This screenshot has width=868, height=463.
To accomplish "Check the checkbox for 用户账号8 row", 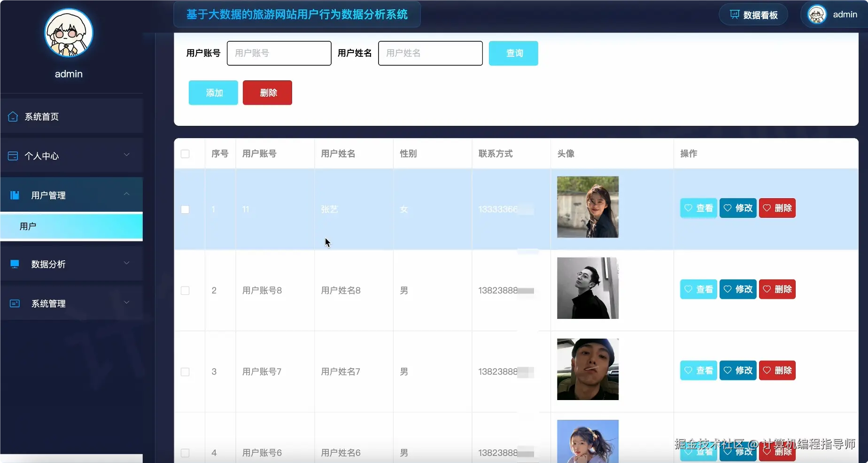I will pyautogui.click(x=185, y=291).
